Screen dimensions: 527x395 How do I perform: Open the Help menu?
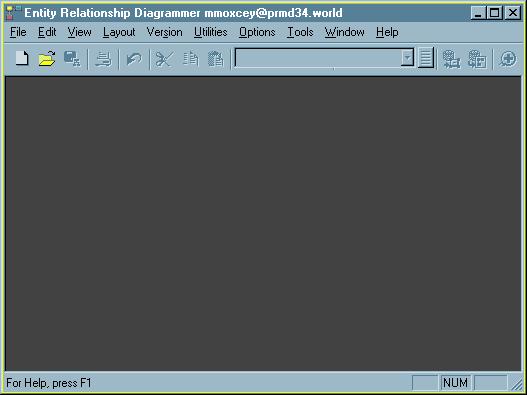coord(387,32)
